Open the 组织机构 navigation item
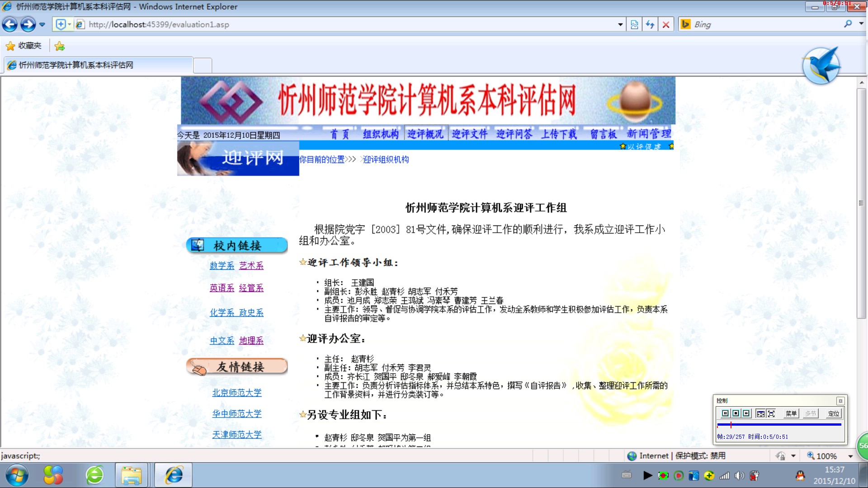The height and width of the screenshot is (488, 868). coord(381,134)
